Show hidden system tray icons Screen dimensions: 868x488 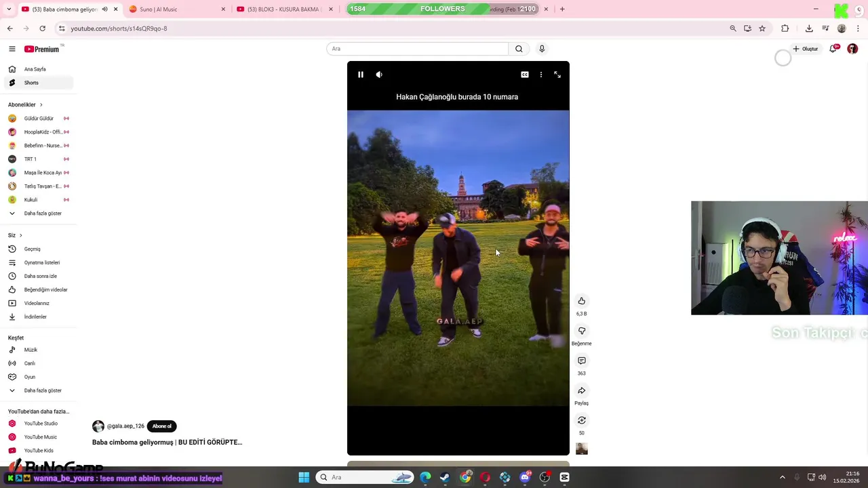782,477
